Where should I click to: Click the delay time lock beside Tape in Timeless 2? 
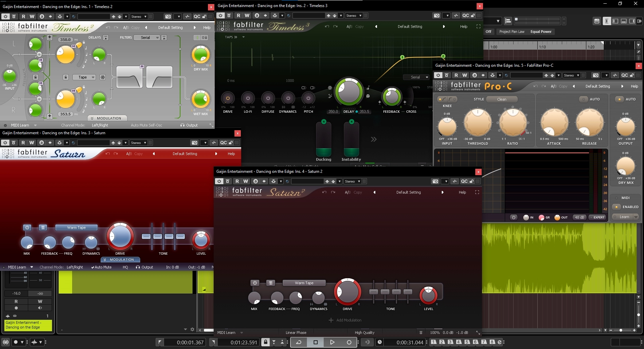[66, 77]
